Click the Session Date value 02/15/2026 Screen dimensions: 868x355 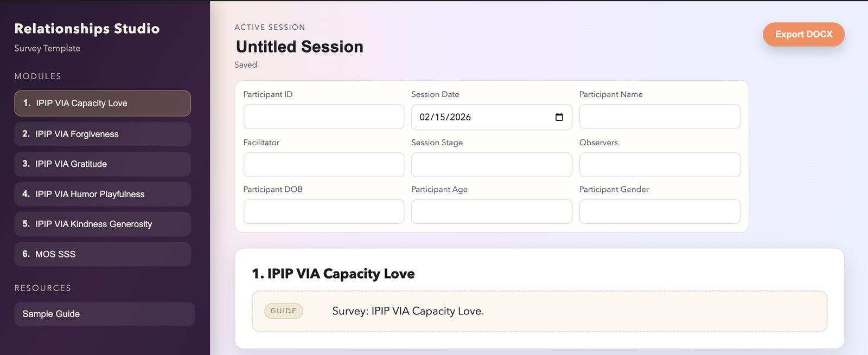[x=445, y=117]
